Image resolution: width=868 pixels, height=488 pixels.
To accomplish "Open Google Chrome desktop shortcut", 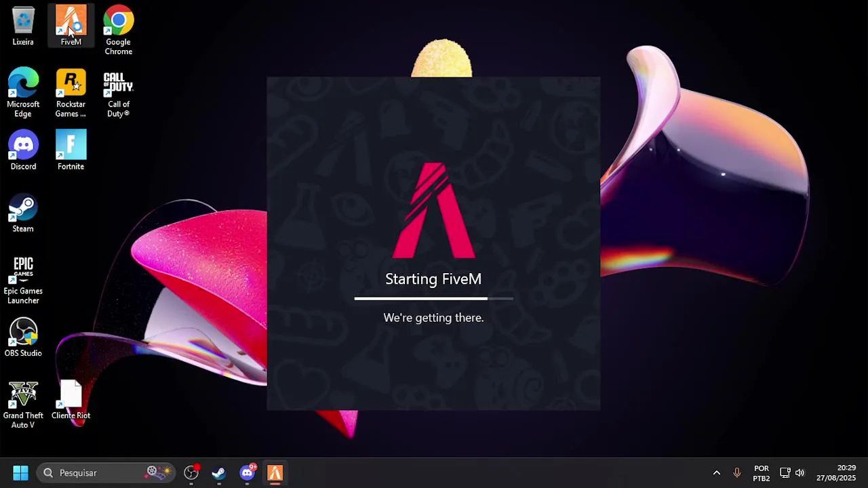I will 118,30.
